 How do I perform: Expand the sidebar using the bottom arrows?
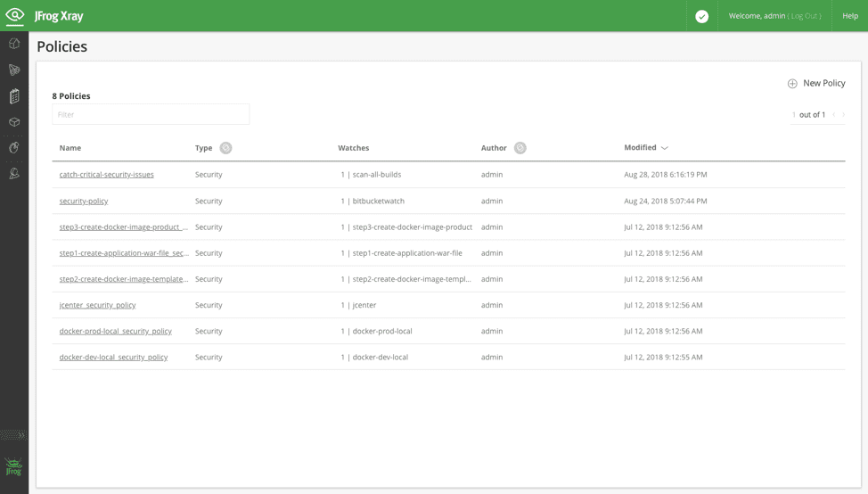(14, 435)
